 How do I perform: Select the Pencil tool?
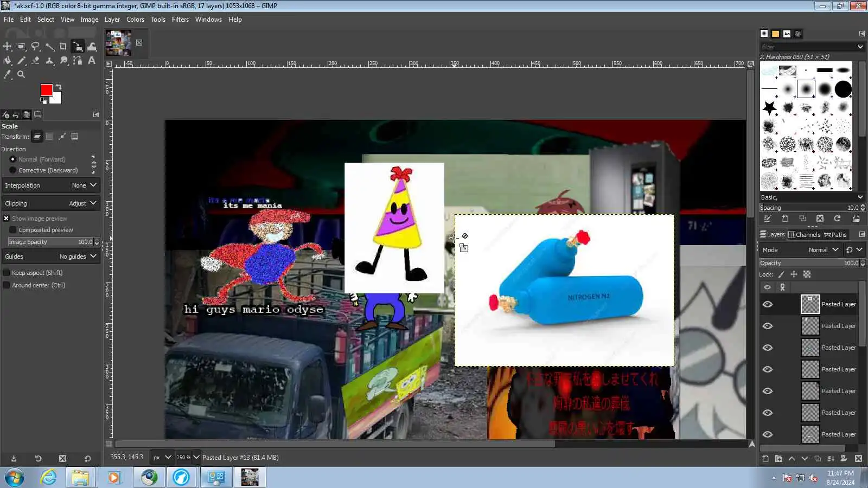point(21,61)
